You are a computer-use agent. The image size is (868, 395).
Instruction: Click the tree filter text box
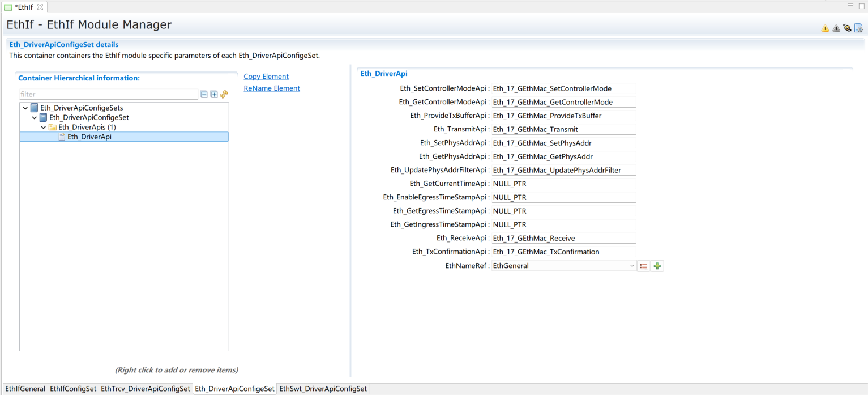[x=108, y=95]
